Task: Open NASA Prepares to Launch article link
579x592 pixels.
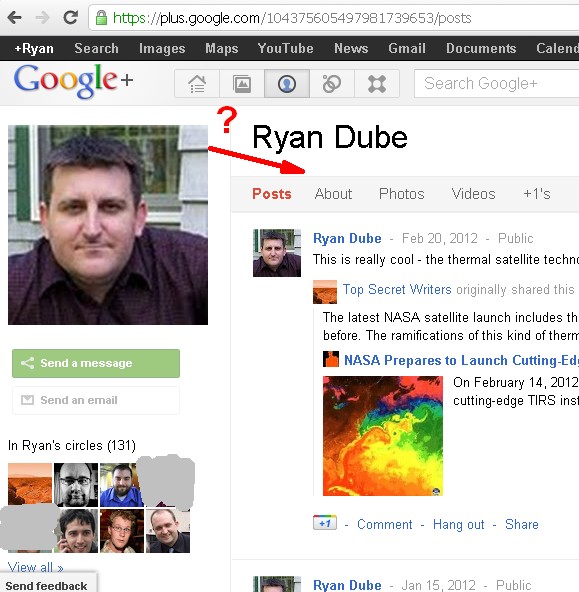Action: tap(461, 360)
